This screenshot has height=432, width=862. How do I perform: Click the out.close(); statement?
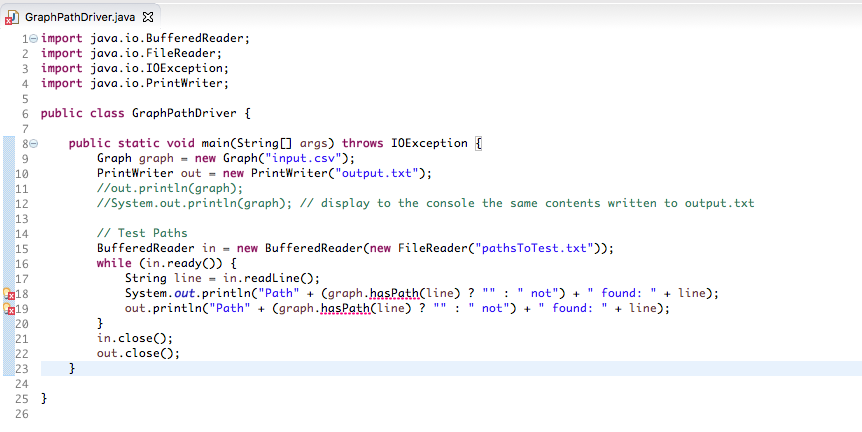point(139,353)
